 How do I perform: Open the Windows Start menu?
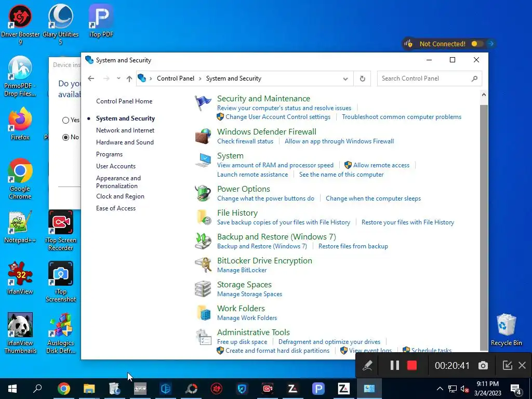coord(12,389)
